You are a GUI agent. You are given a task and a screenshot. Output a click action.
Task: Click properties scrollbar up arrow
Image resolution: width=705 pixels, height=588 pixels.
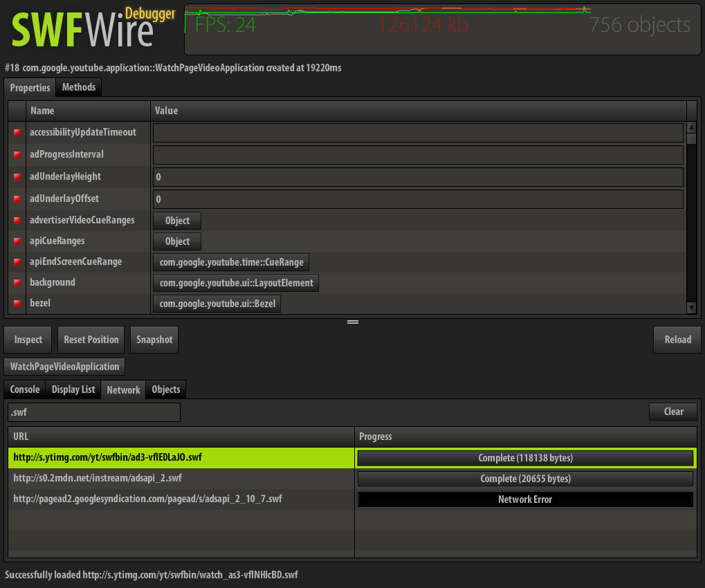pos(692,127)
